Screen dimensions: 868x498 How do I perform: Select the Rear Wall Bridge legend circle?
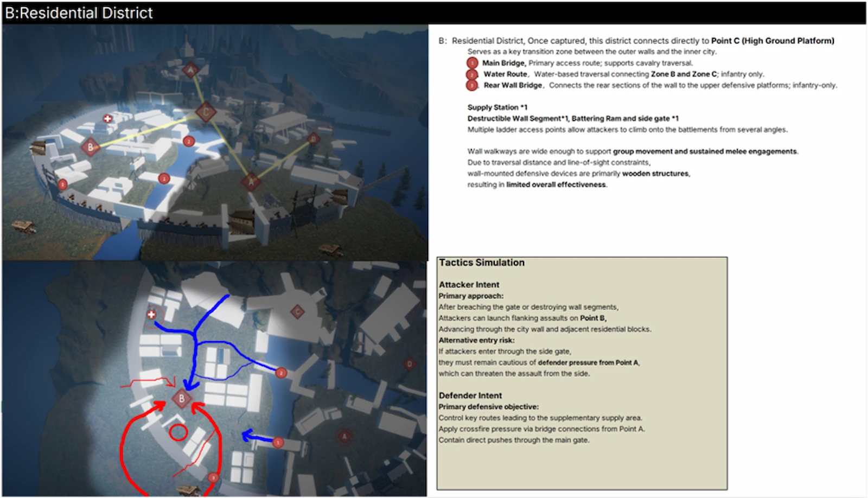click(472, 85)
